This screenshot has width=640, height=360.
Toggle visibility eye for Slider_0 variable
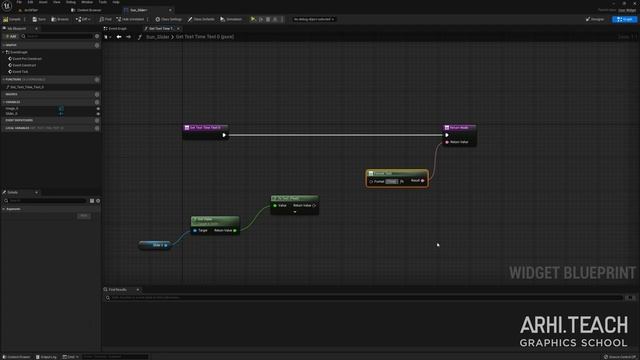[98, 113]
